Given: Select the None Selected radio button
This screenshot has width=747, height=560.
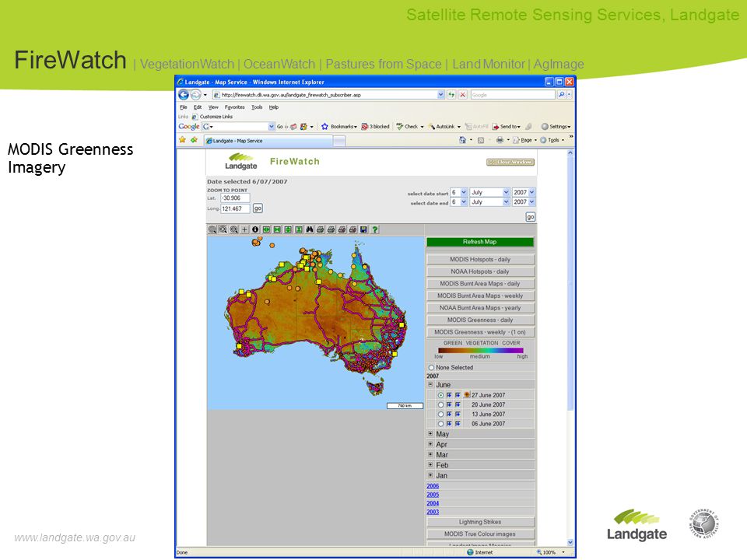Looking at the screenshot, I should (x=431, y=368).
